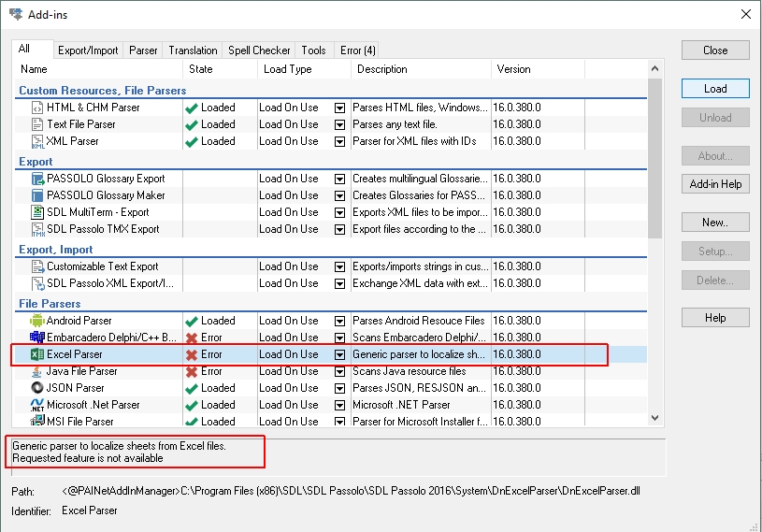The width and height of the screenshot is (762, 532).
Task: Click the HTML & CHM Parser icon
Action: 37,108
